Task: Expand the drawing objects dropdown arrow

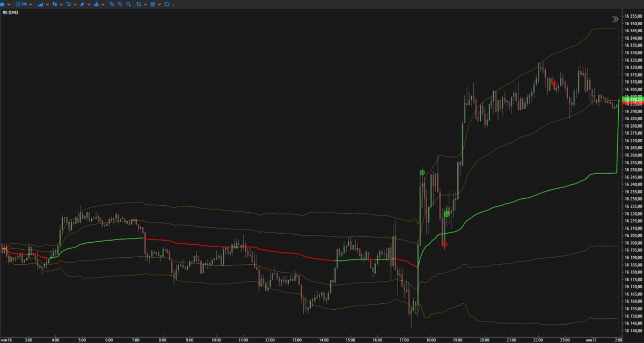Action: (x=75, y=4)
